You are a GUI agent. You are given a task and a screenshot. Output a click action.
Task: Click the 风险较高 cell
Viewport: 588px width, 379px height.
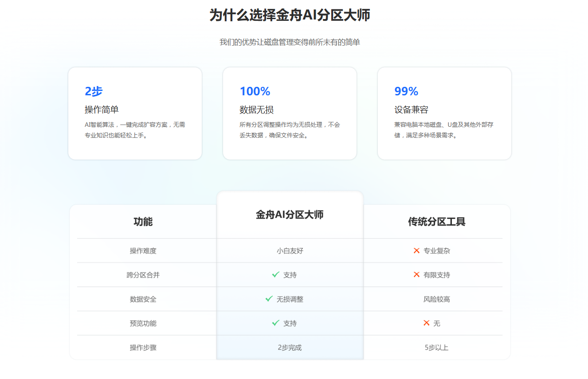tap(437, 299)
